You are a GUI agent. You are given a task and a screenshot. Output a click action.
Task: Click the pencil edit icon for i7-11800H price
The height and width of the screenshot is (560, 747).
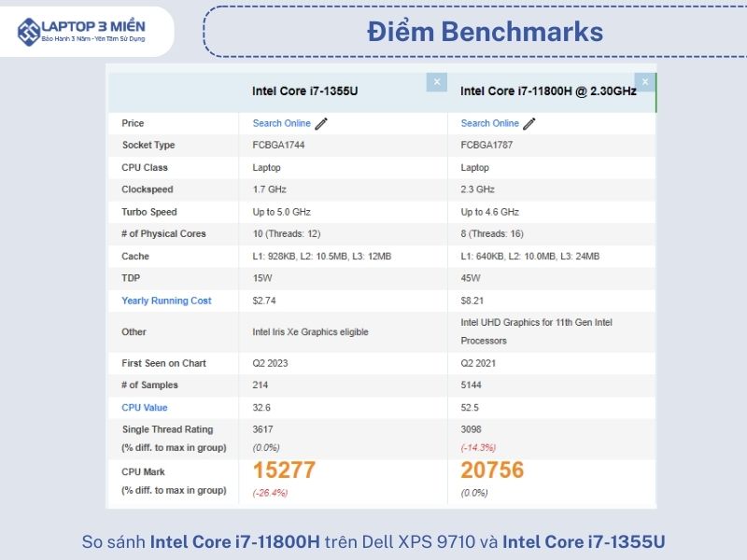[x=529, y=123]
